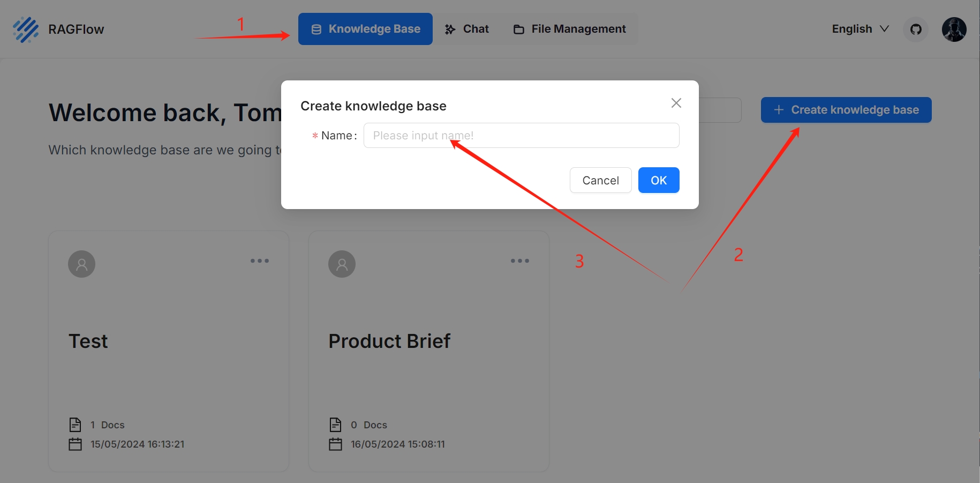Click the RAGFlow logo icon

point(25,29)
